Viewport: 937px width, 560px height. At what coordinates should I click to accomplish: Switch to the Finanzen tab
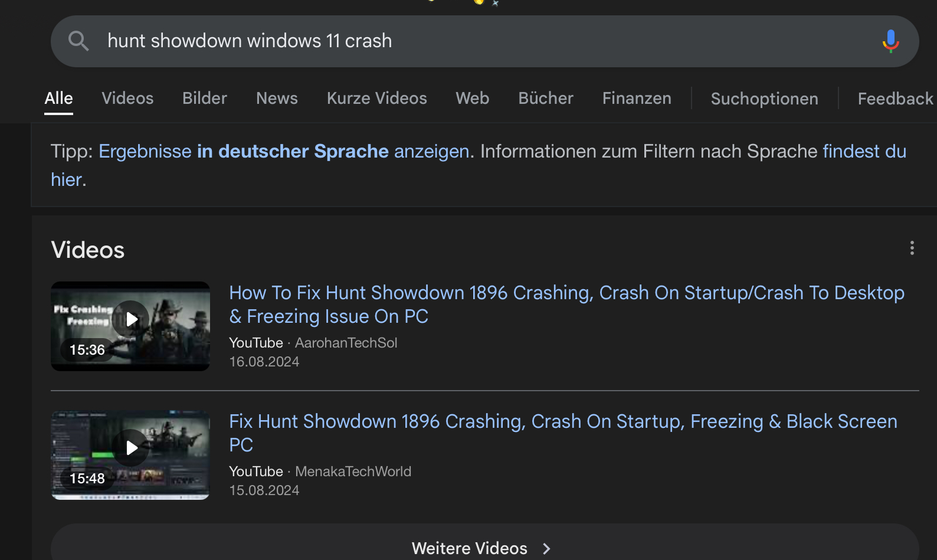click(x=637, y=99)
